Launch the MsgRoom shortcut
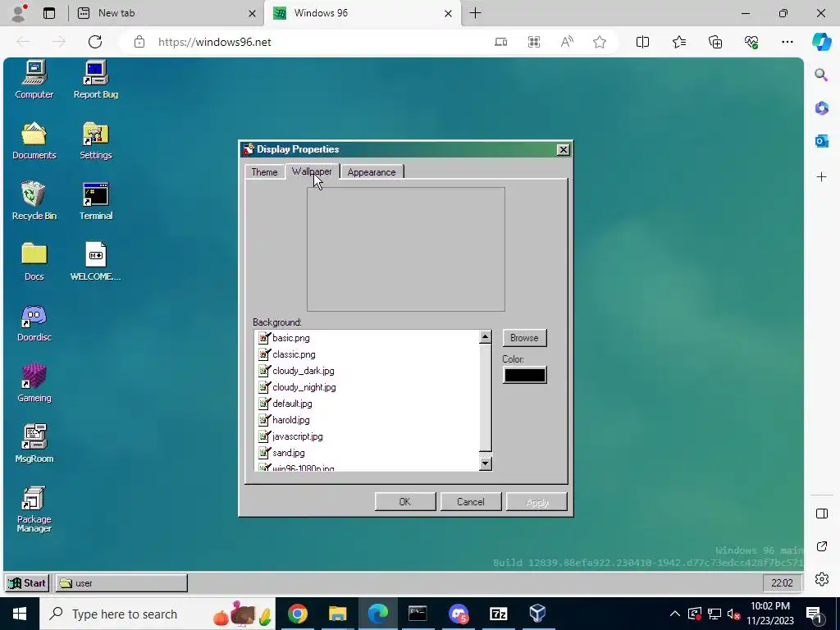This screenshot has width=840, height=630. (34, 444)
